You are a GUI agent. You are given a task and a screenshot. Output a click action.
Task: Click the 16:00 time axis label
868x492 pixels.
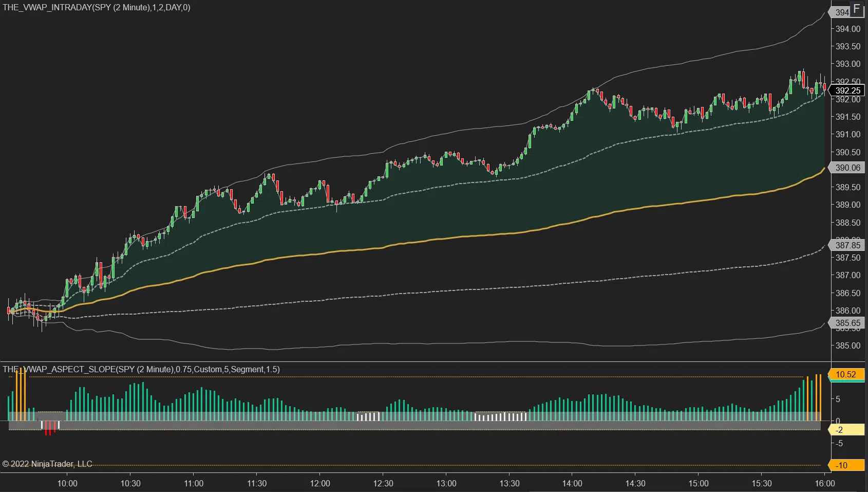click(x=825, y=483)
